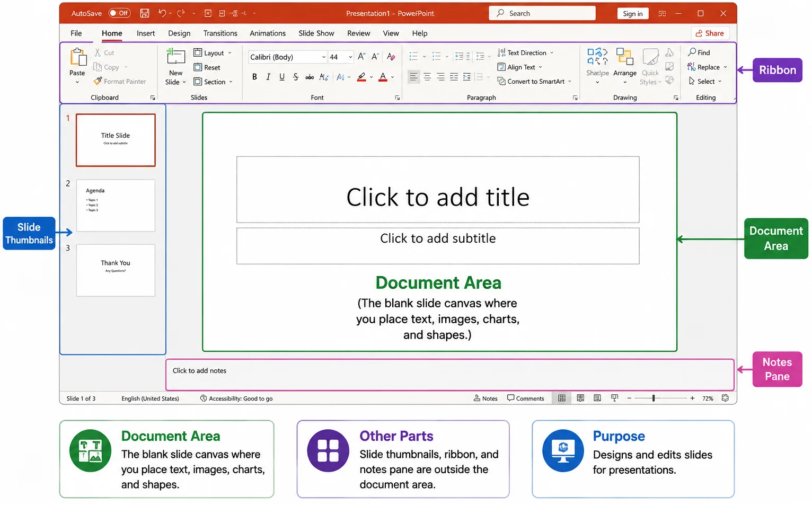Click the 'Click to add title' placeholder
Viewport: 812px width, 505px height.
coord(438,190)
